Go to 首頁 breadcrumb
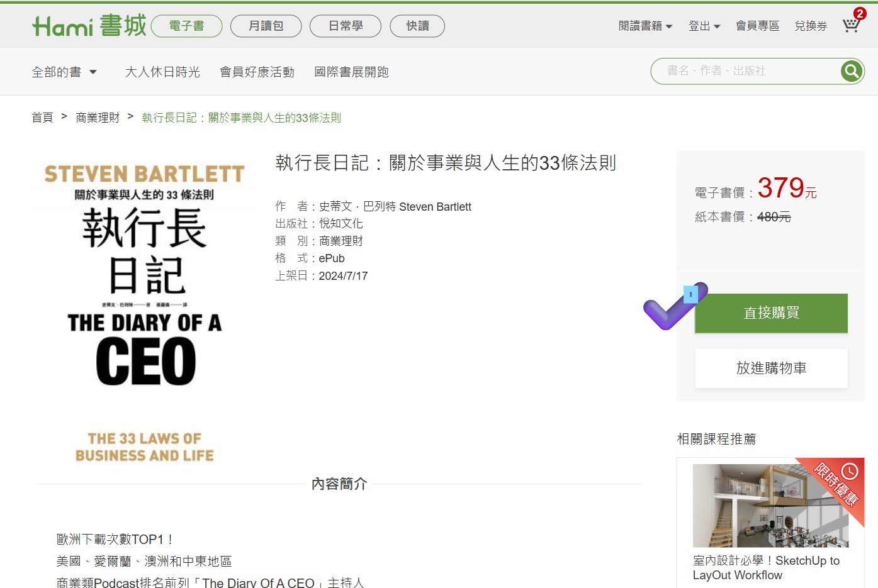The height and width of the screenshot is (588, 878). pyautogui.click(x=42, y=118)
